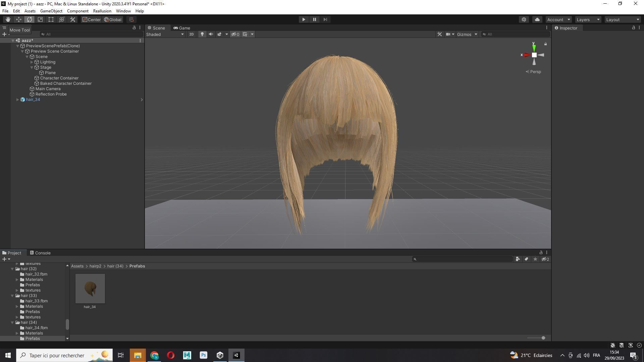This screenshot has height=362, width=644.
Task: Collapse the hair (32) folder
Action: tap(12, 269)
